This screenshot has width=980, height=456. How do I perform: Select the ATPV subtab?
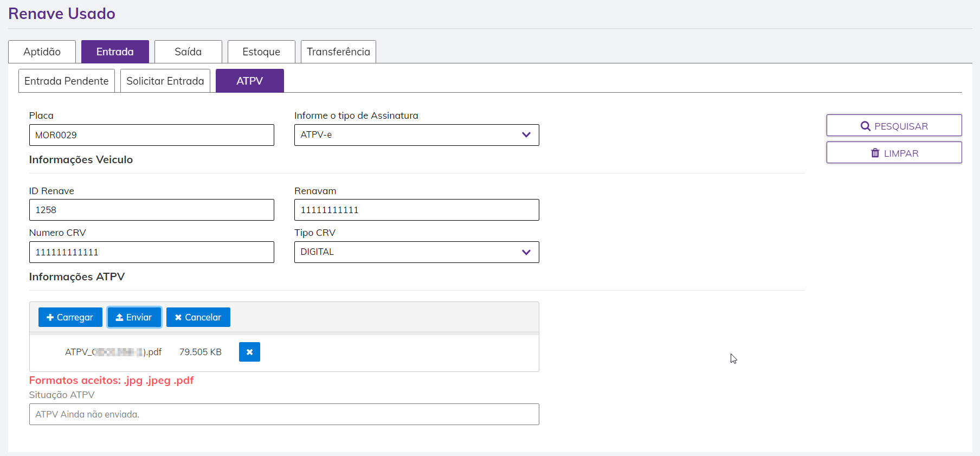click(x=249, y=81)
